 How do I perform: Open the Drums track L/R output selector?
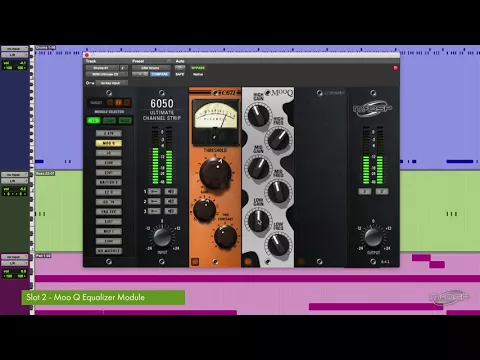point(14,55)
